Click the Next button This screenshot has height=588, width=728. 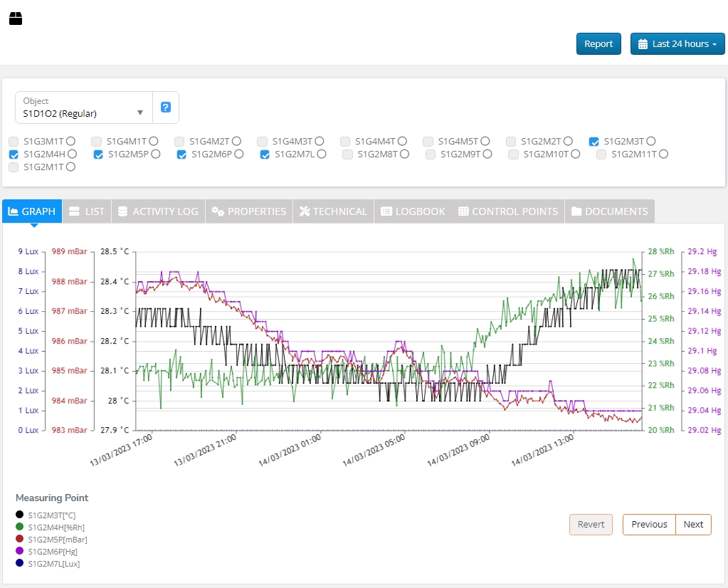(693, 525)
